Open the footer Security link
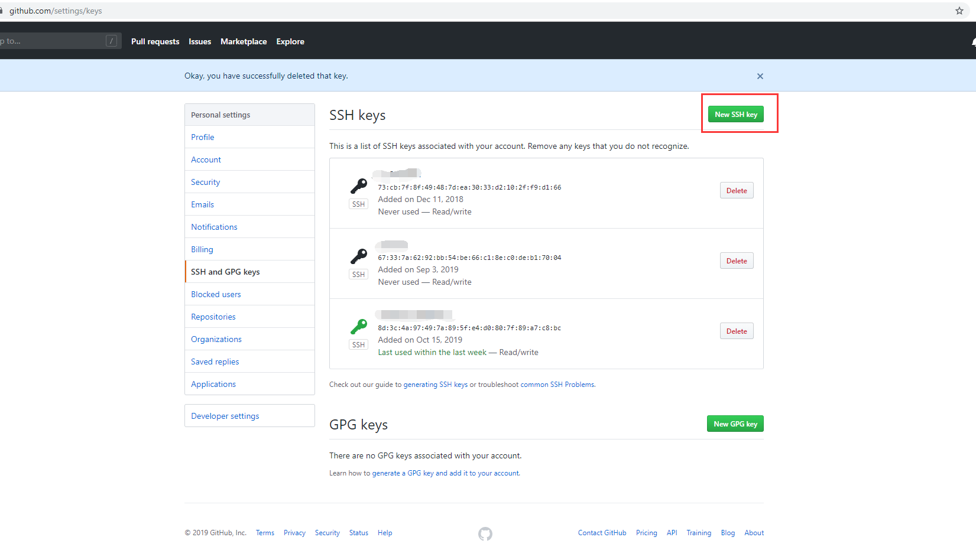 click(328, 533)
